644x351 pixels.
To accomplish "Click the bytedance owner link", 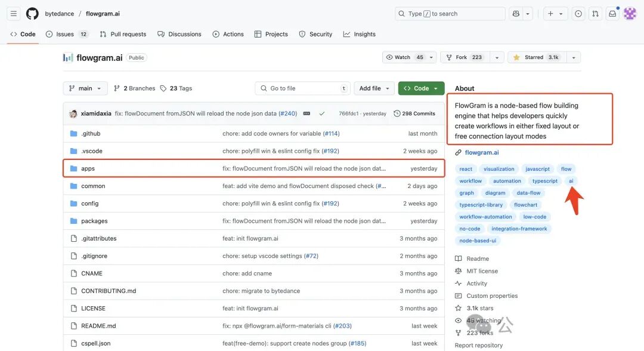I will [60, 14].
